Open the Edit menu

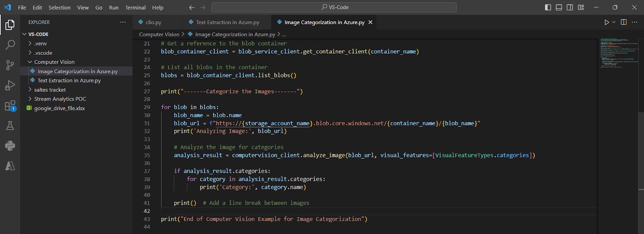pos(37,7)
